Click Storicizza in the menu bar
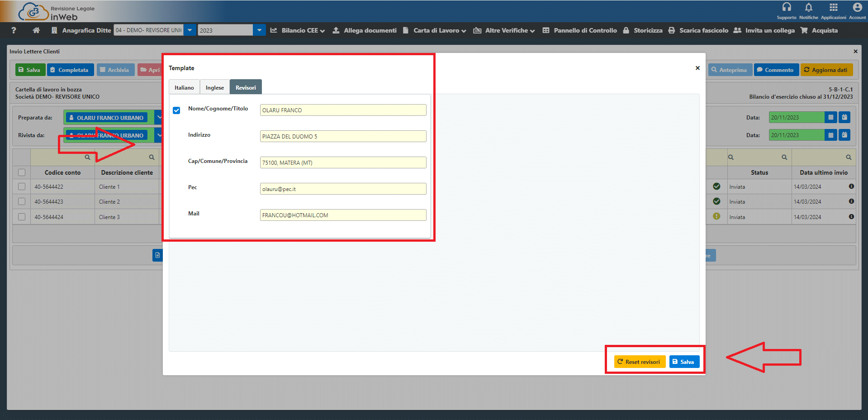The width and height of the screenshot is (868, 420). [x=643, y=30]
